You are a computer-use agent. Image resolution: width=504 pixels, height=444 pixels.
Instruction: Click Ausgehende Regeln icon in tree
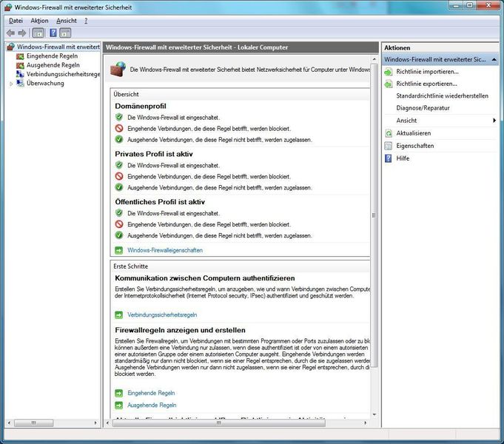tap(20, 65)
